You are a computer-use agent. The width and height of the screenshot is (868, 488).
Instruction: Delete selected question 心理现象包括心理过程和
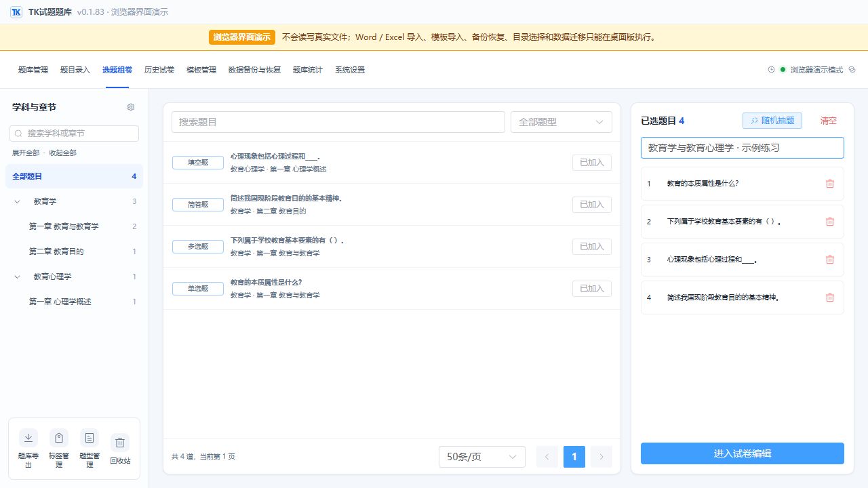(830, 260)
